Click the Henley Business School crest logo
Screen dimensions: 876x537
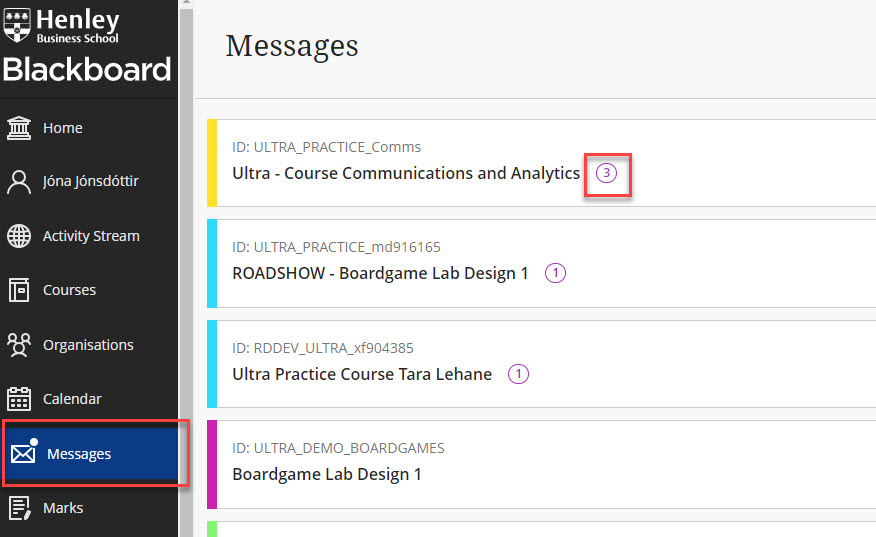[17, 26]
